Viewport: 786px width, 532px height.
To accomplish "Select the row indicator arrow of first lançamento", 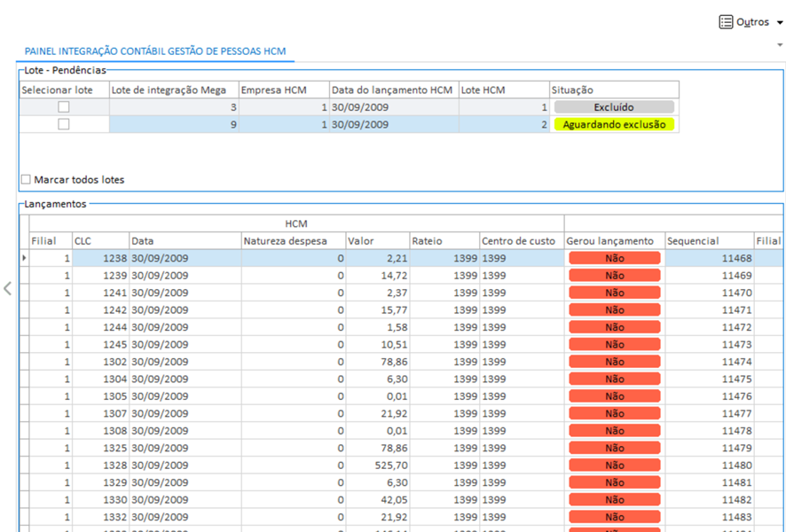I will [x=24, y=258].
